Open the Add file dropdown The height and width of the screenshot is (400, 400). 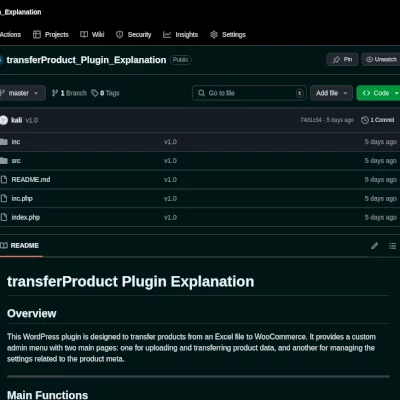331,93
